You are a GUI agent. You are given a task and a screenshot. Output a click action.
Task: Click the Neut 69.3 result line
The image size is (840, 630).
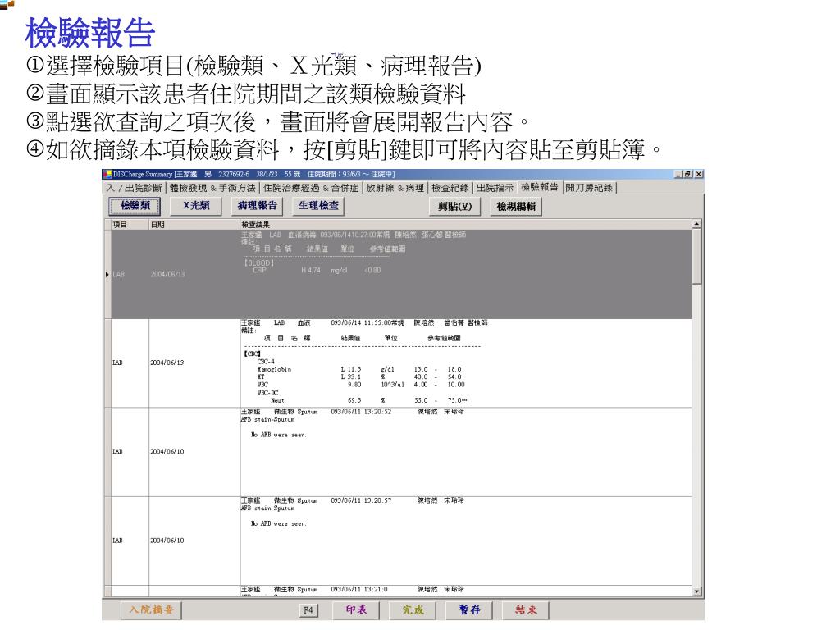pos(368,400)
